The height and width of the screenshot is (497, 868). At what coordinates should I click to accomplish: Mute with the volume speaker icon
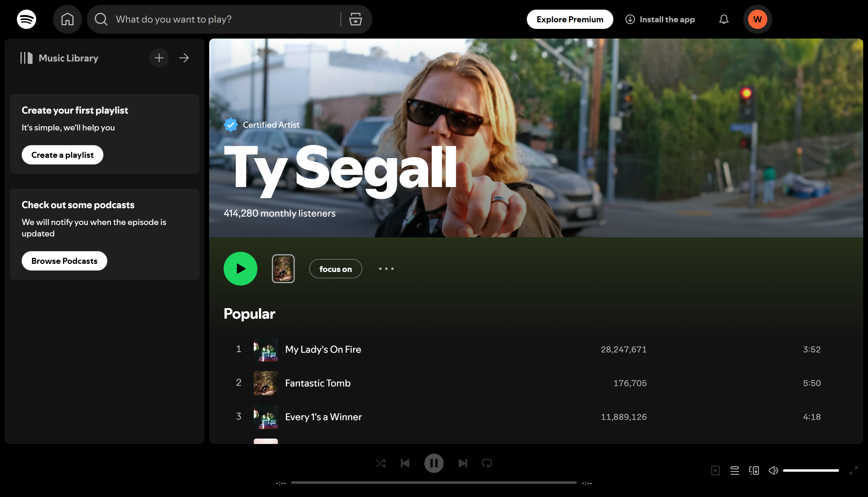coord(773,471)
